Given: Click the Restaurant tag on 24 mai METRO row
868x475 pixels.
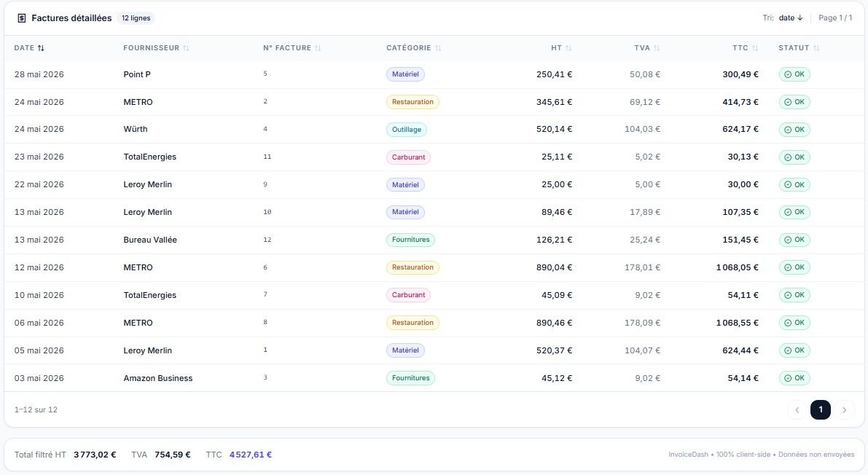Looking at the screenshot, I should tap(413, 102).
